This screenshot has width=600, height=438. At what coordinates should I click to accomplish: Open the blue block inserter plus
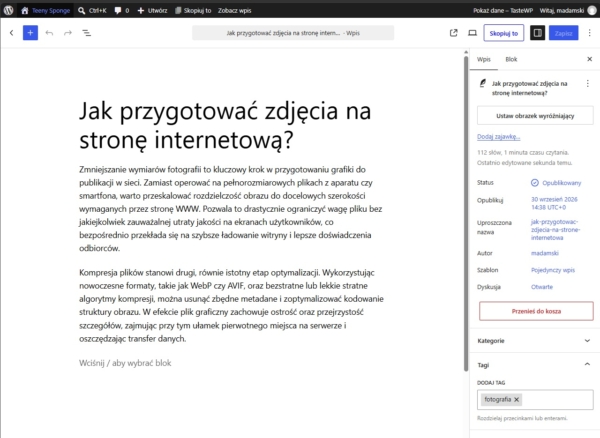click(30, 33)
